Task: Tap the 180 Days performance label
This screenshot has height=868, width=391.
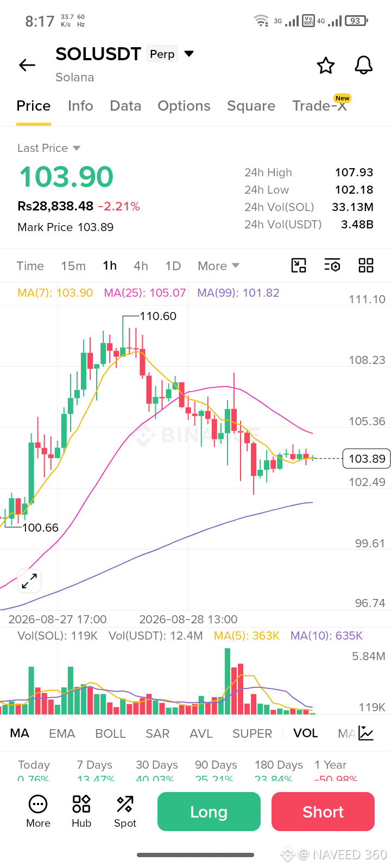Action: point(279,765)
